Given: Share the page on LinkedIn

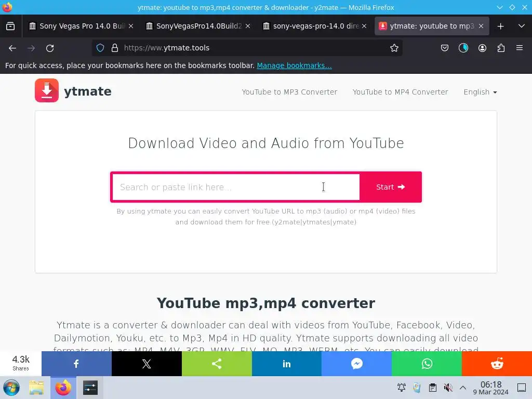Looking at the screenshot, I should (287, 364).
